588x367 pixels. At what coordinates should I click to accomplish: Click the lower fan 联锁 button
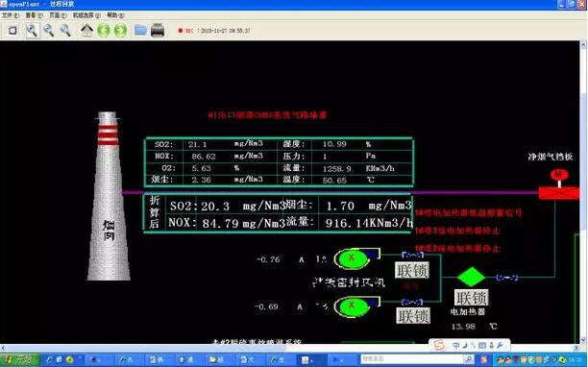[413, 316]
